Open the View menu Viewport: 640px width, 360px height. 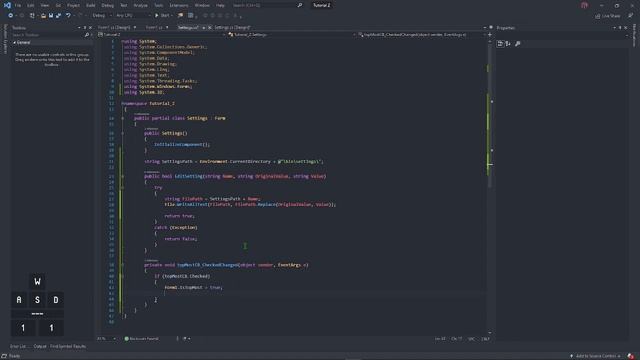point(44,5)
